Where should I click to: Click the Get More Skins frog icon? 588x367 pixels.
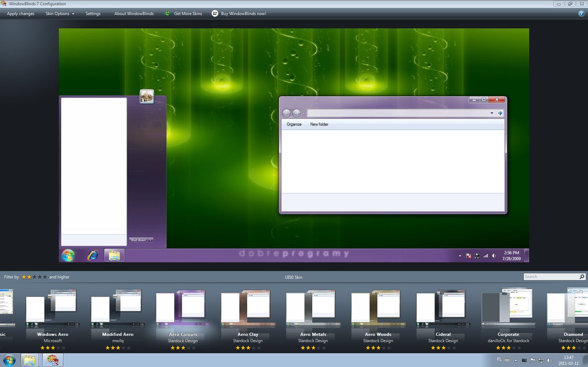[167, 13]
